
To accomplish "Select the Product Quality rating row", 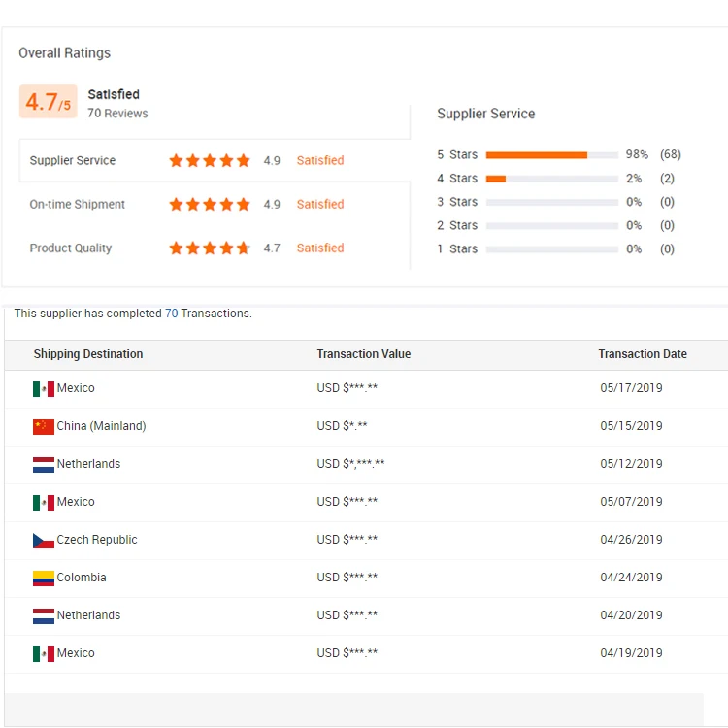I will pyautogui.click(x=71, y=248).
